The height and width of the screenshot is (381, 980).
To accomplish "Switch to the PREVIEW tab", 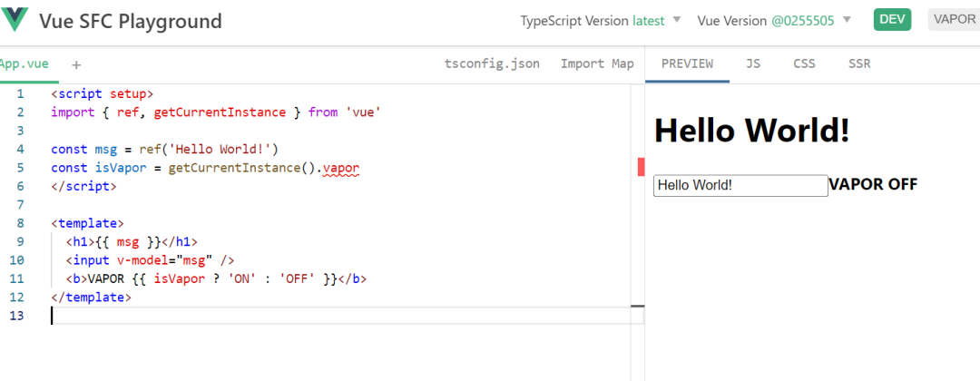I will pos(687,63).
